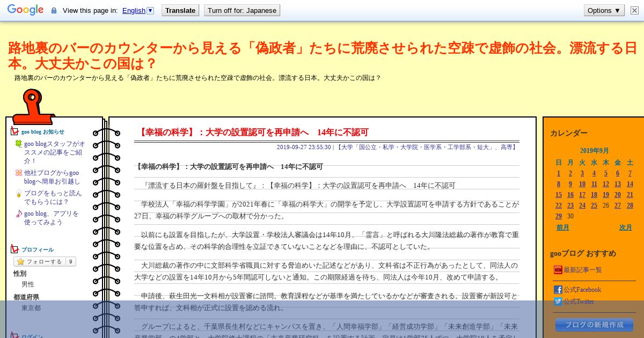Screen dimensions: 644x338
Task: Open 最新記事一覧 link
Action: (x=583, y=270)
